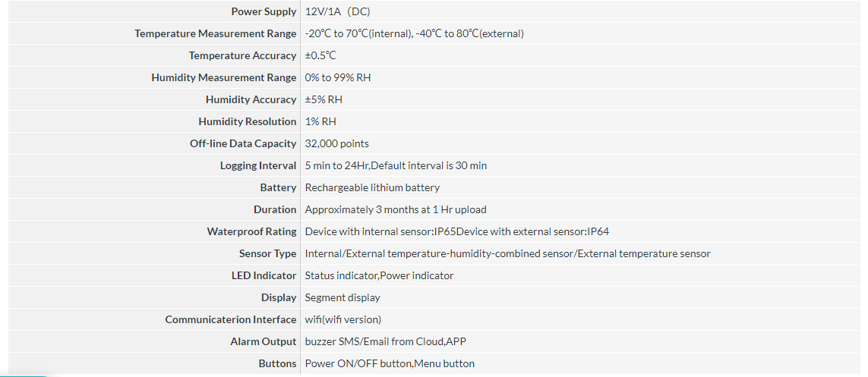Viewport: 868px width, 377px height.
Task: Select the IP65/IP64 waterproof rating text
Action: click(x=456, y=231)
